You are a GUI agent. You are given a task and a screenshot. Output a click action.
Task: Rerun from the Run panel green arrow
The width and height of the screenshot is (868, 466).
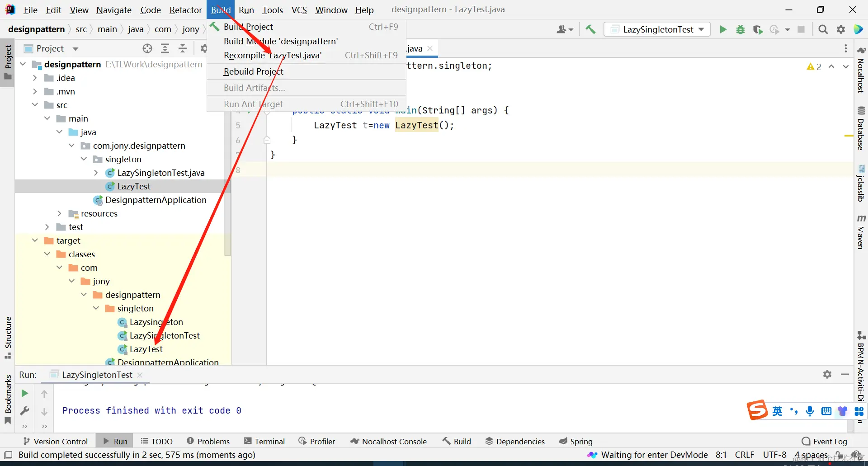tap(25, 394)
